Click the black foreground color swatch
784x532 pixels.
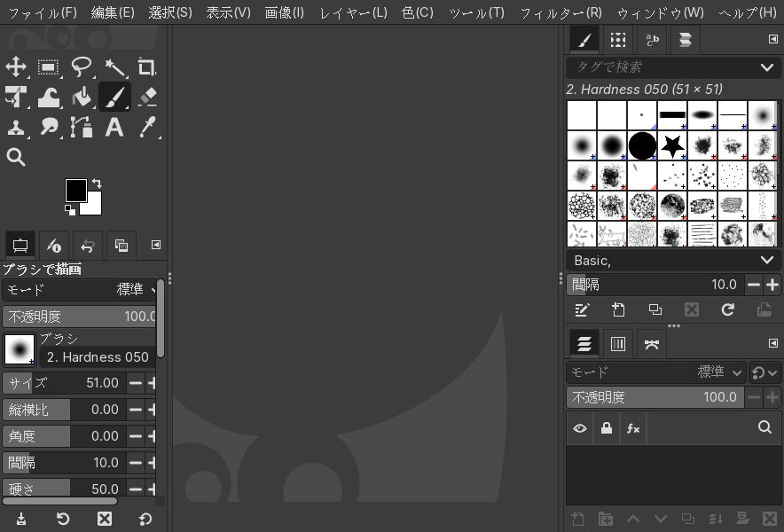point(76,190)
